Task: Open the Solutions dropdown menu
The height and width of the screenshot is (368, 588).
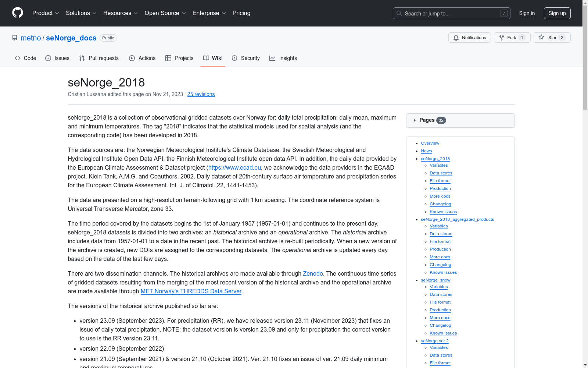Action: (x=81, y=13)
